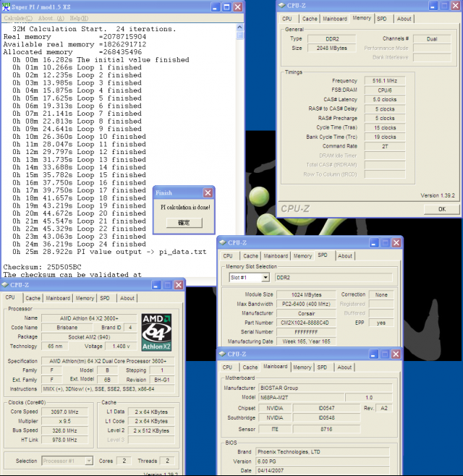Switch to Memory tab in Mainboard window
Image resolution: width=463 pixels, height=476 pixels.
(x=302, y=367)
